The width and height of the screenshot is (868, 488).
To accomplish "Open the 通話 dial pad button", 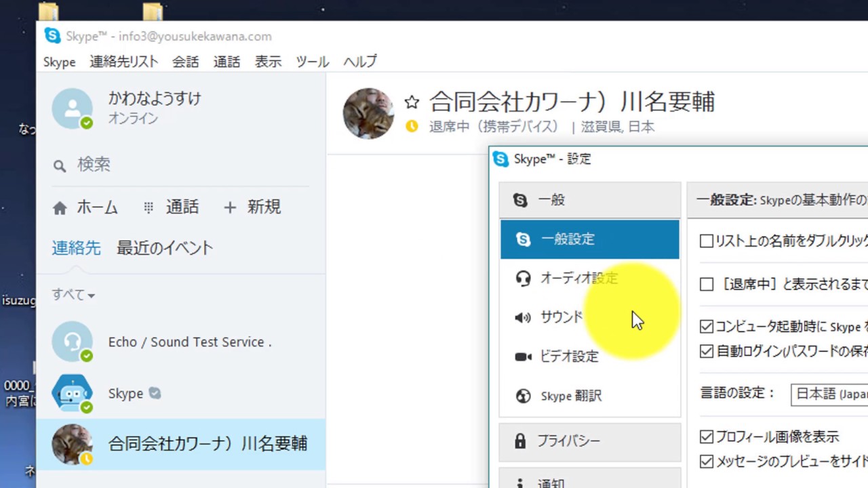I will (171, 207).
